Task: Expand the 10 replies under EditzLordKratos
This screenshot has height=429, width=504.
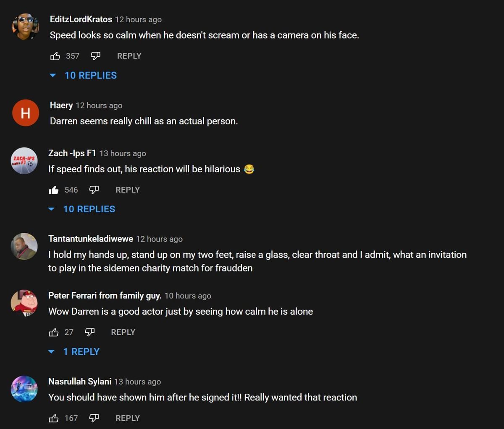Action: pos(90,75)
